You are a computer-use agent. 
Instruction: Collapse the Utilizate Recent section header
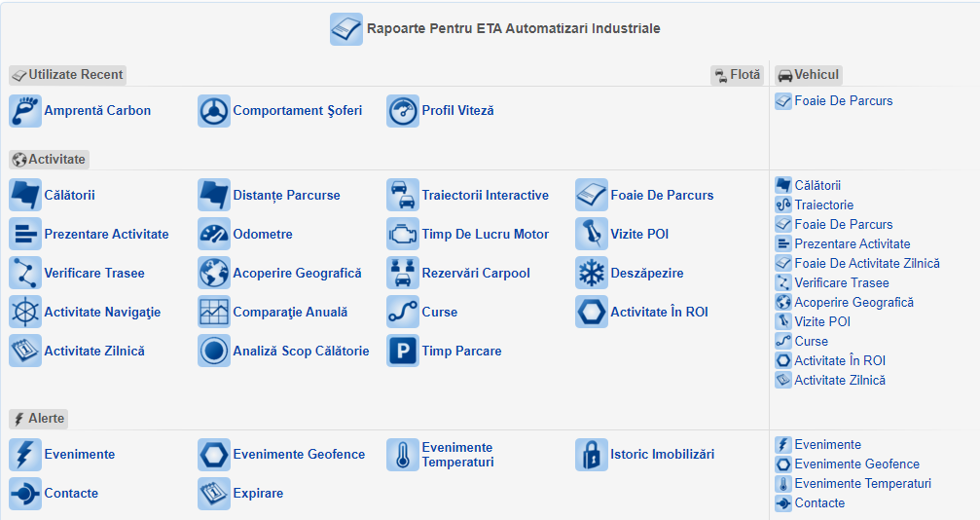(68, 75)
